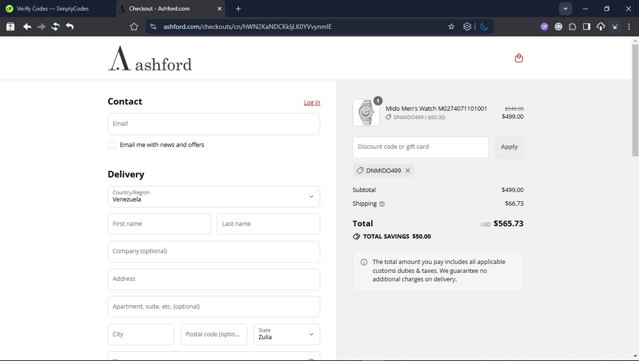Click the Total amount $565.73
Image resolution: width=639 pixels, height=361 pixels.
[508, 223]
